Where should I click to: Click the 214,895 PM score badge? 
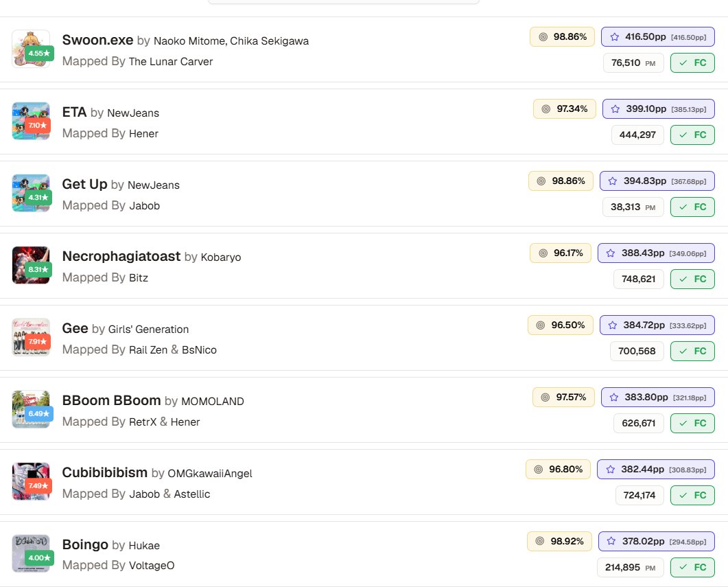(630, 568)
